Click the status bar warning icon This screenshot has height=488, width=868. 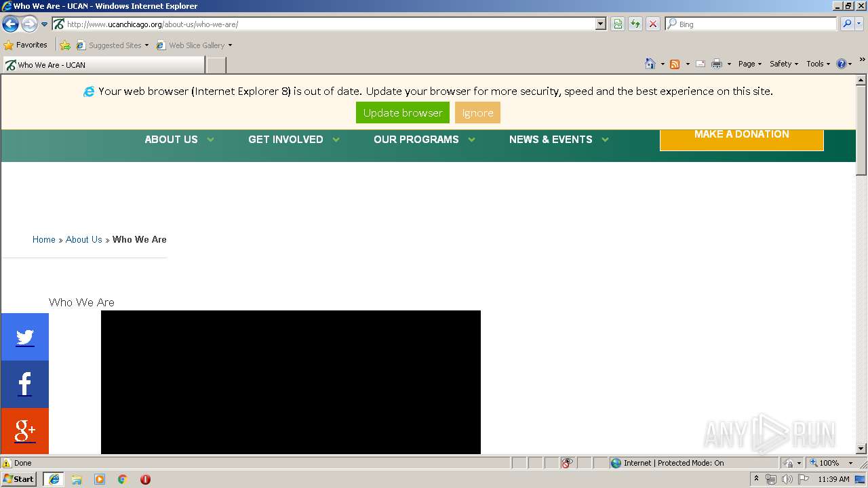point(7,463)
